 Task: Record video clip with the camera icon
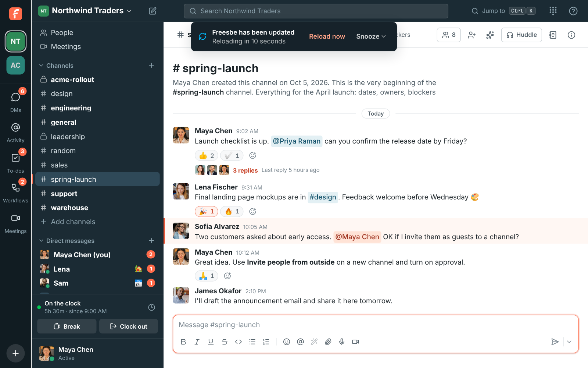point(355,342)
